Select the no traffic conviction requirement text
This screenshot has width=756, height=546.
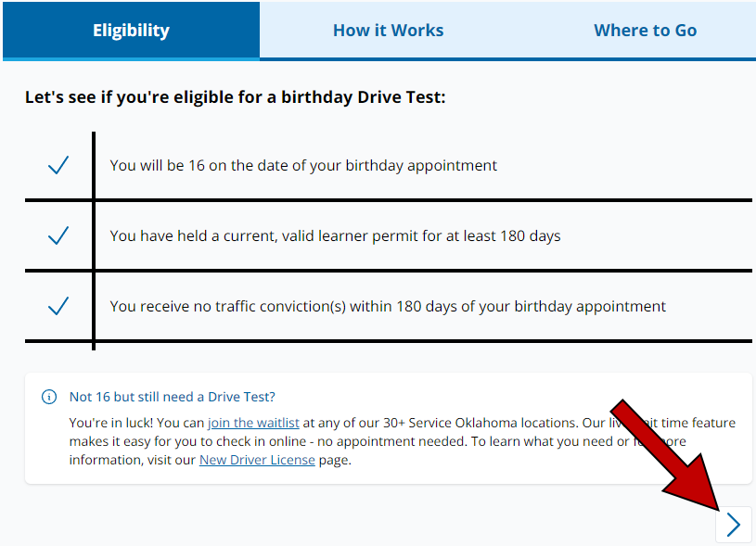click(388, 306)
